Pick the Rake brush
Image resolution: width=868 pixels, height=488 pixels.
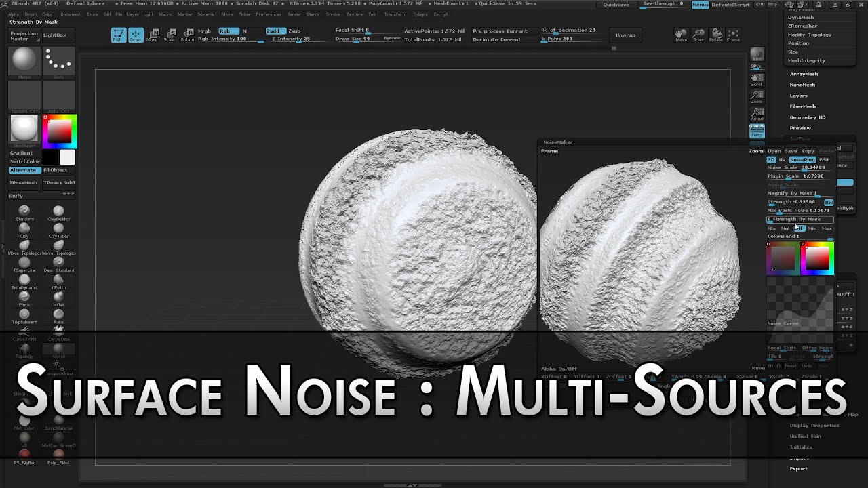tap(58, 316)
